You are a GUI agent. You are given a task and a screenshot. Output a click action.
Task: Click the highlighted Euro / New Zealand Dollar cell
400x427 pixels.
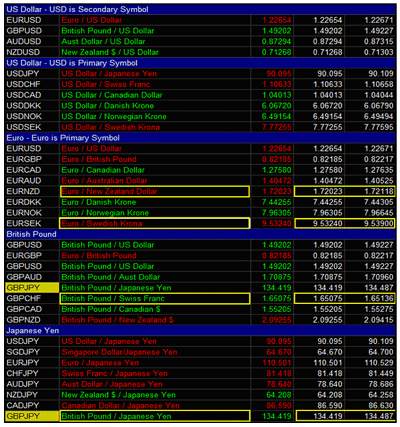click(155, 192)
